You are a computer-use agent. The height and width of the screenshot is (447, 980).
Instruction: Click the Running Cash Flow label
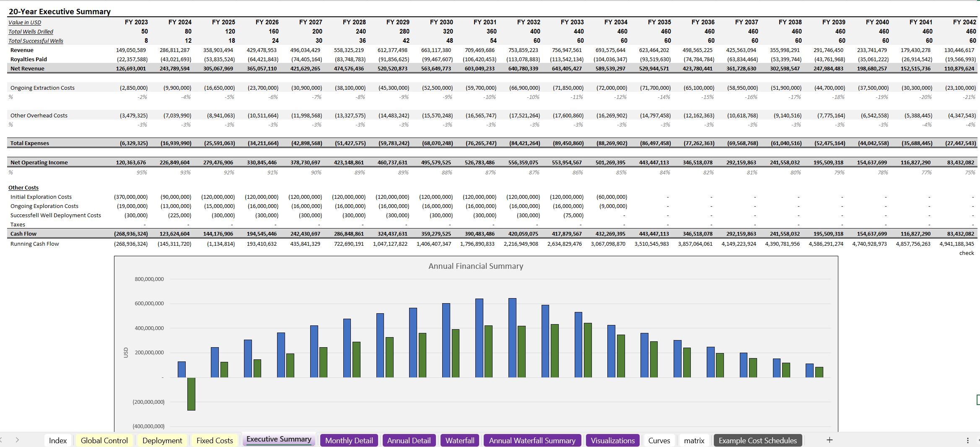(x=35, y=244)
